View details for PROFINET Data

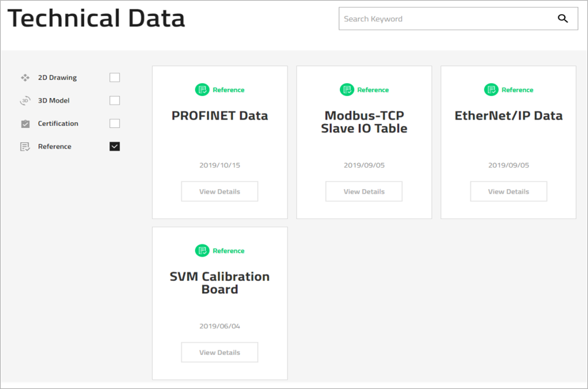(219, 191)
